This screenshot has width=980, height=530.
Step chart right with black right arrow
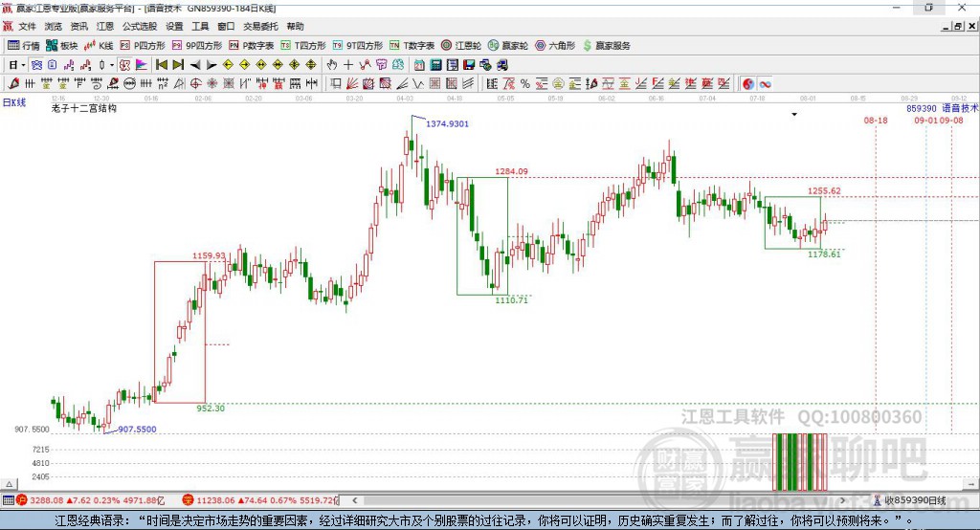212,65
